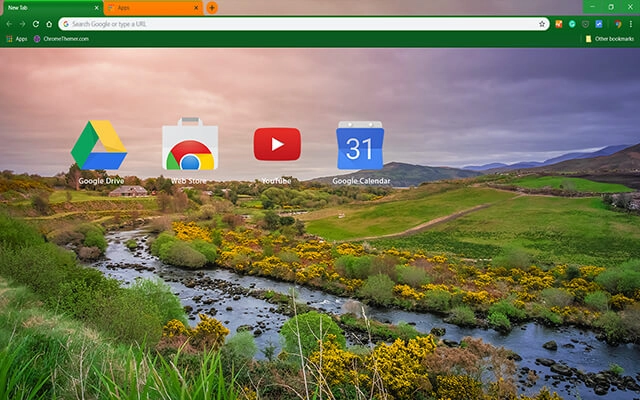Image resolution: width=640 pixels, height=400 pixels.
Task: Open the blue square extension icon
Action: (x=599, y=24)
